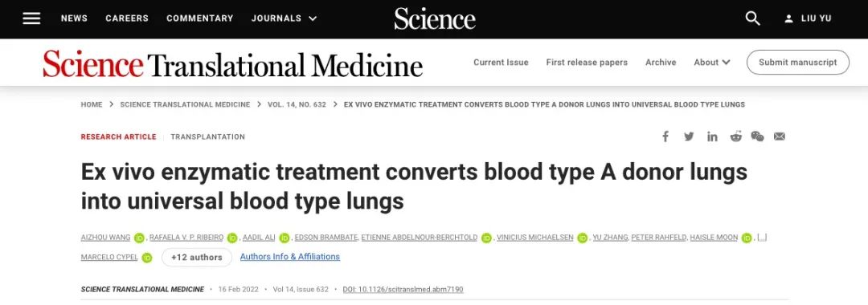Click the search magnifier icon
This screenshot has height=305, width=868.
click(752, 18)
